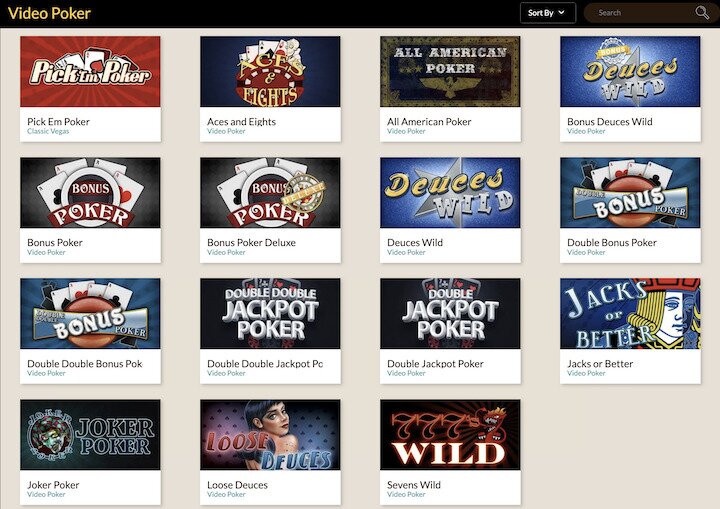Viewport: 720px width, 509px height.
Task: Click Classic Vegas category under Pick Em Poker
Action: click(48, 131)
